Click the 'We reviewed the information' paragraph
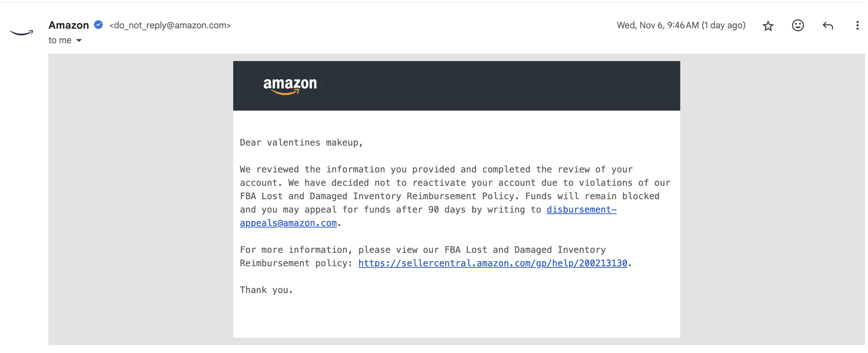The image size is (868, 353). (455, 196)
